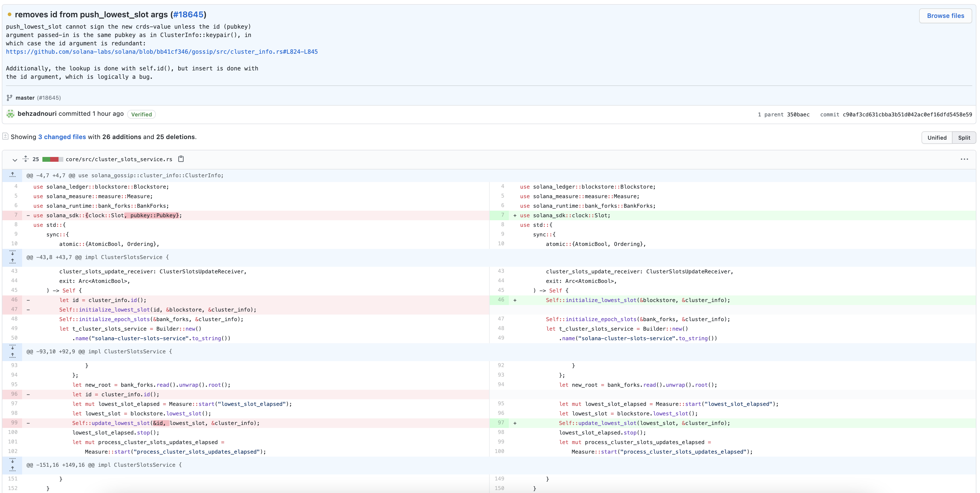This screenshot has width=980, height=493.
Task: Click the pending status dot before commit title
Action: pos(10,14)
